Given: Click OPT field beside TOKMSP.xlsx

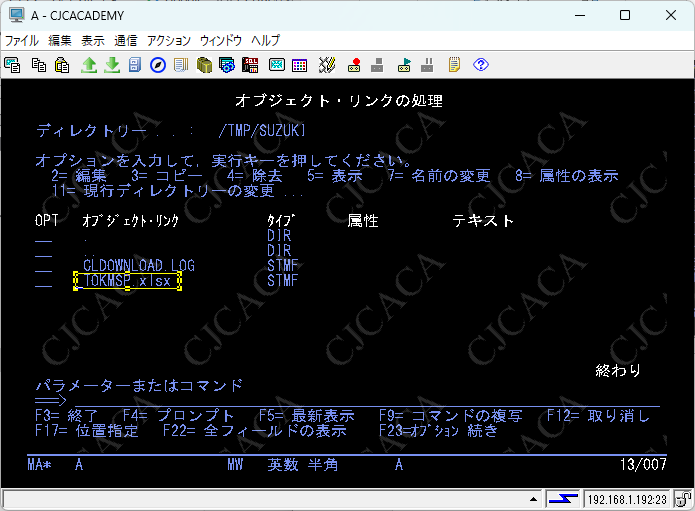Looking at the screenshot, I should tap(43, 282).
